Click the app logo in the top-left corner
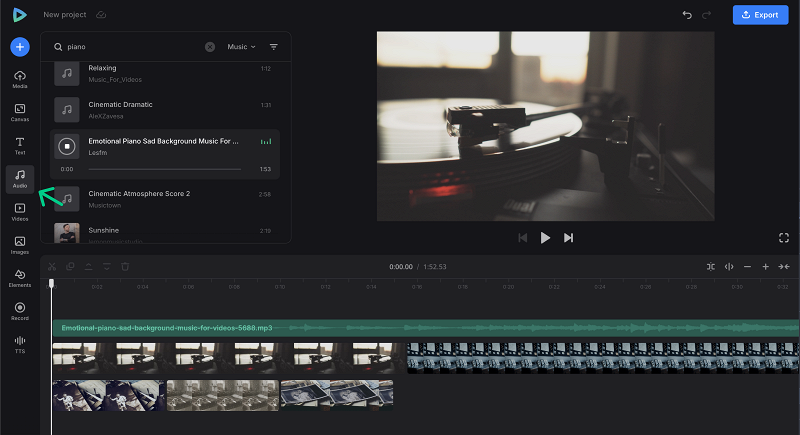Screen dimensions: 800x435 click(x=19, y=15)
